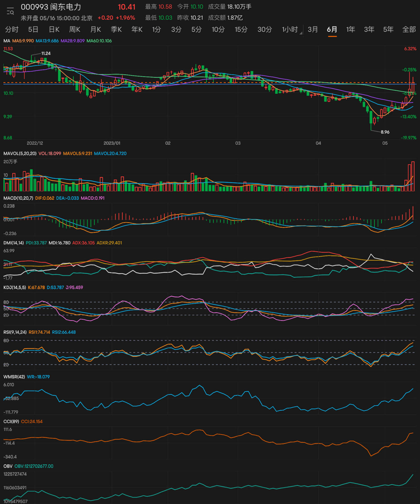
Task: Click the MA28:9.809 value
Action: click(72, 41)
